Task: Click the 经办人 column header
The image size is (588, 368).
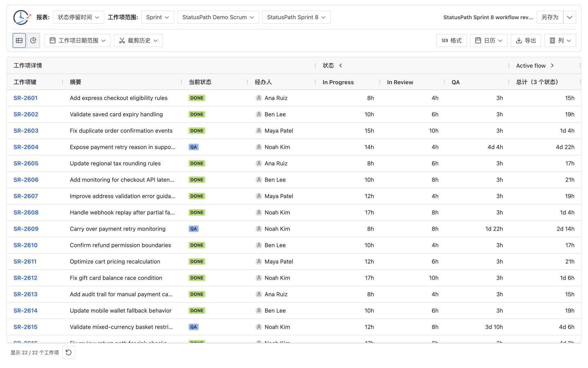Action: click(x=263, y=82)
